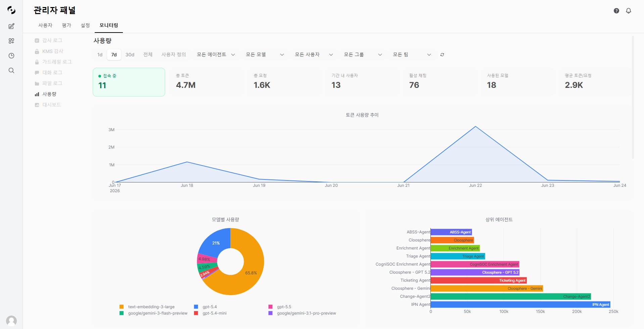The image size is (644, 329).
Task: Toggle gpt-5.4 legend entry
Action: (x=205, y=307)
